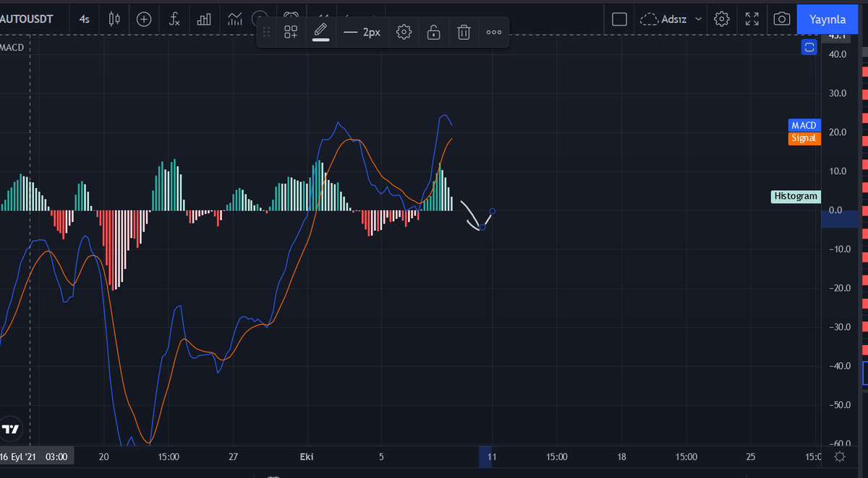Screen dimensions: 868x478
Task: Click the blue MACD value label
Action: pos(804,126)
